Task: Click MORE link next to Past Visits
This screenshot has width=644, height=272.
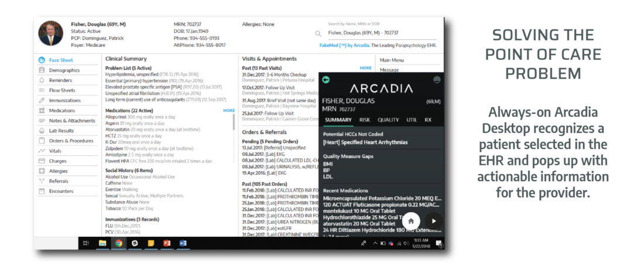Action: point(365,68)
